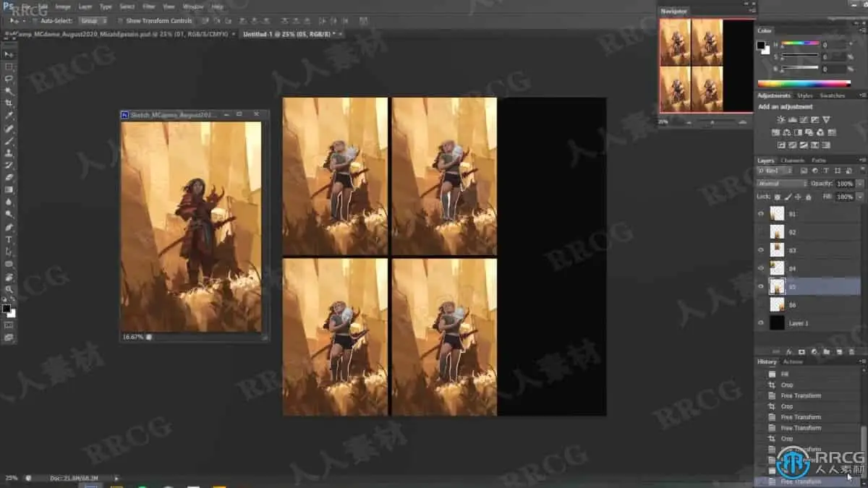Open the Fill slider dropdown
868x488 pixels.
[860, 197]
